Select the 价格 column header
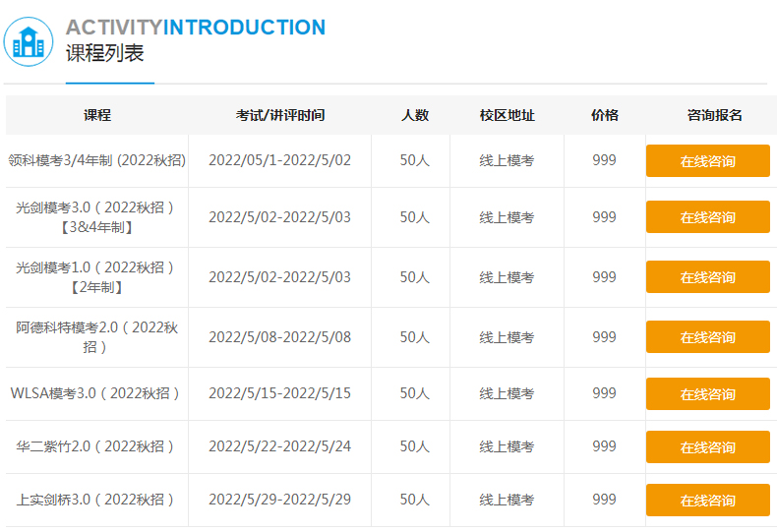This screenshot has height=532, width=777. tap(605, 115)
